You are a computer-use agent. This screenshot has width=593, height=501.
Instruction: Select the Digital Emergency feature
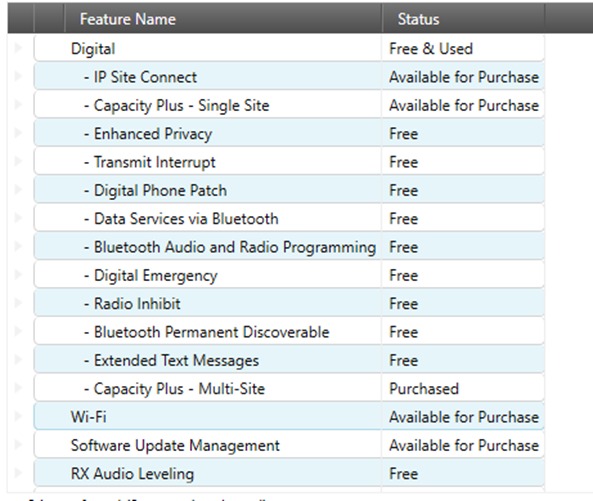pos(151,276)
